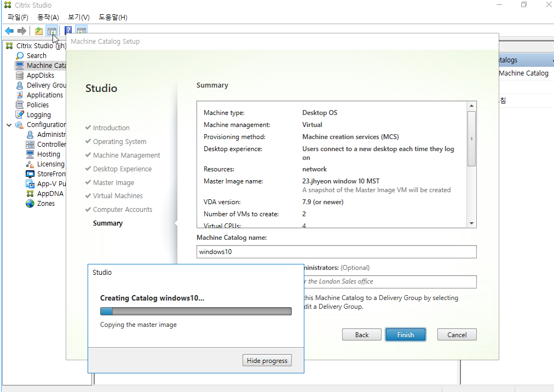Select AppDNA in the console tree
Image resolution: width=554 pixels, height=392 pixels.
coord(50,194)
